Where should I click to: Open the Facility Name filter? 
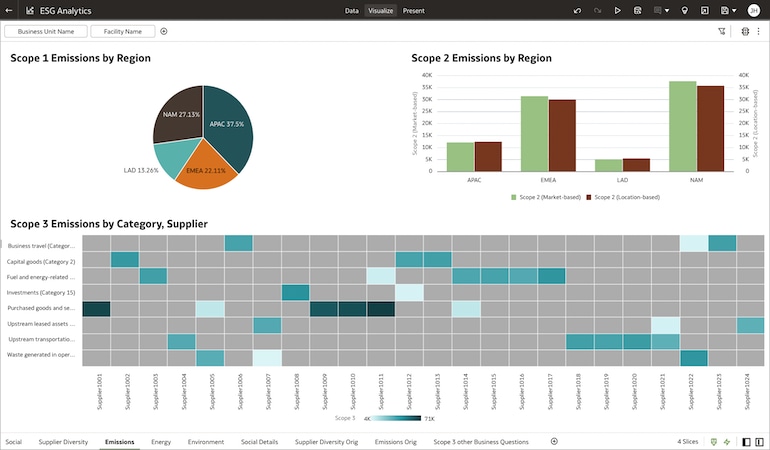122,31
